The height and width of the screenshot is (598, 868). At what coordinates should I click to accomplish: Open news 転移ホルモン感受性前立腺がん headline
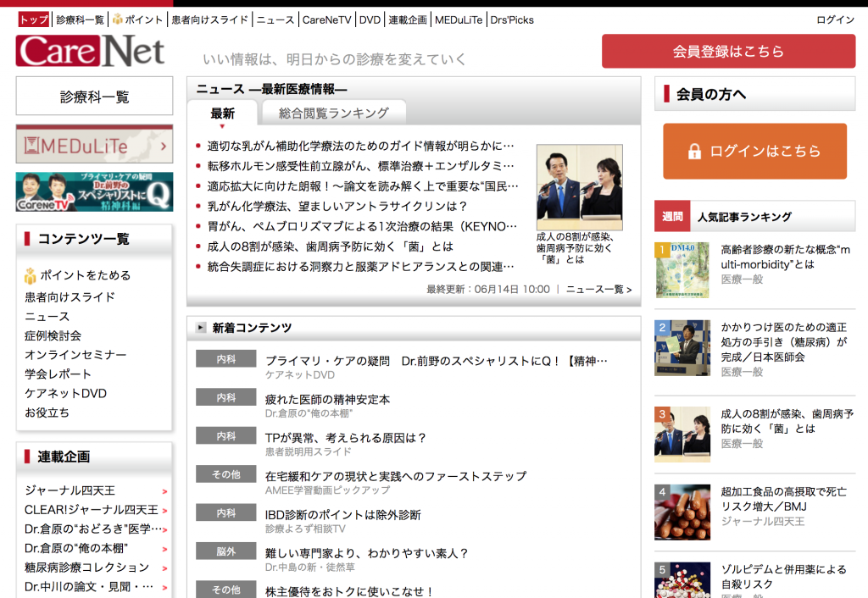pos(360,166)
